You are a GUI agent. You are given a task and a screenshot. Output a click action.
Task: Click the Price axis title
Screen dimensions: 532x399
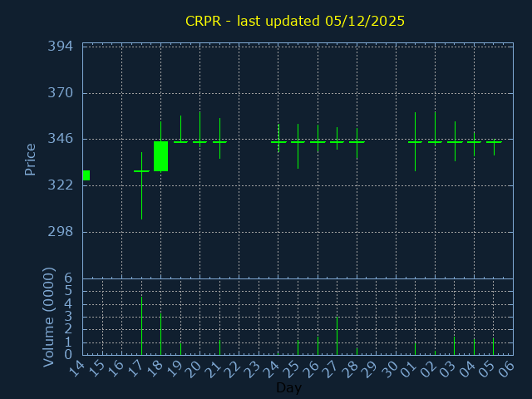30,160
